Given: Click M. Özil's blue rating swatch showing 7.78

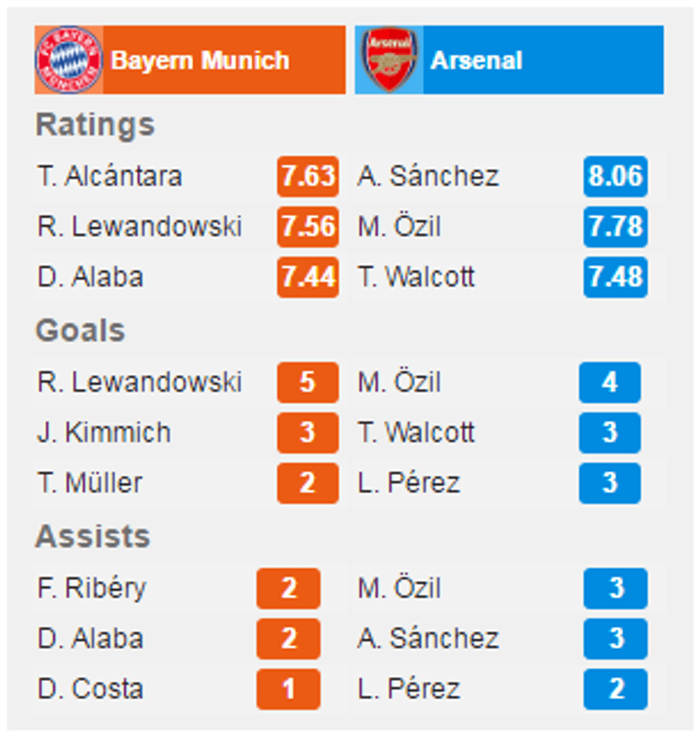Looking at the screenshot, I should (615, 227).
